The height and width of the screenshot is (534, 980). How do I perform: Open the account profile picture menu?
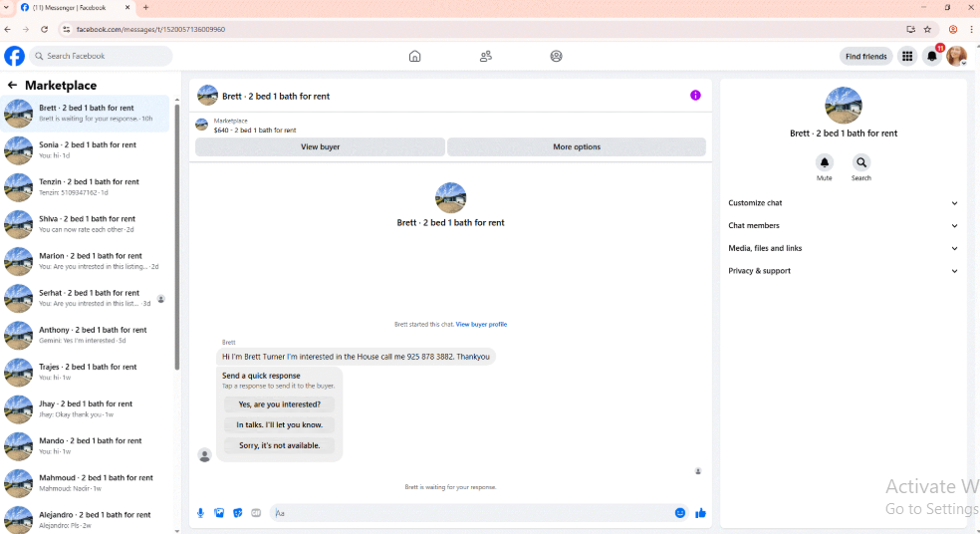pyautogui.click(x=956, y=56)
